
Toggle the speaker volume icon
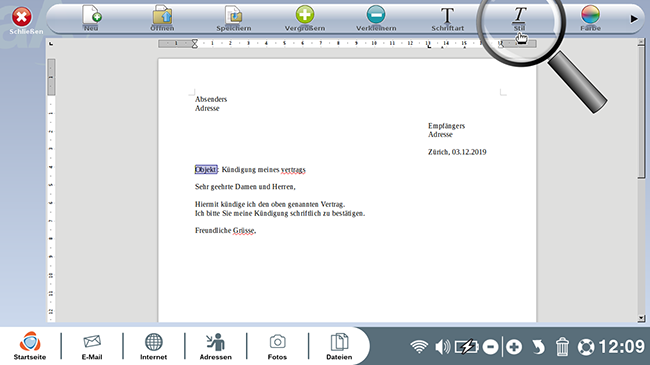(x=442, y=347)
